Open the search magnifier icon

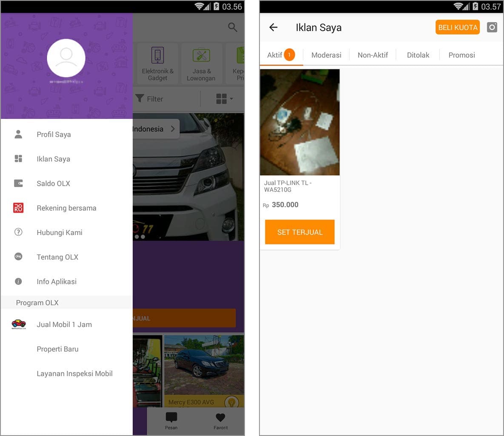tap(232, 27)
